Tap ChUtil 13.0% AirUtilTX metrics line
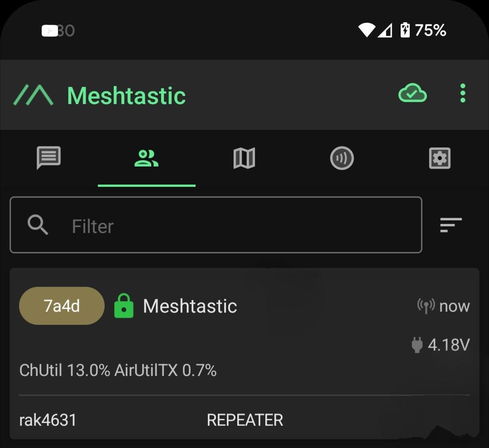 click(118, 370)
